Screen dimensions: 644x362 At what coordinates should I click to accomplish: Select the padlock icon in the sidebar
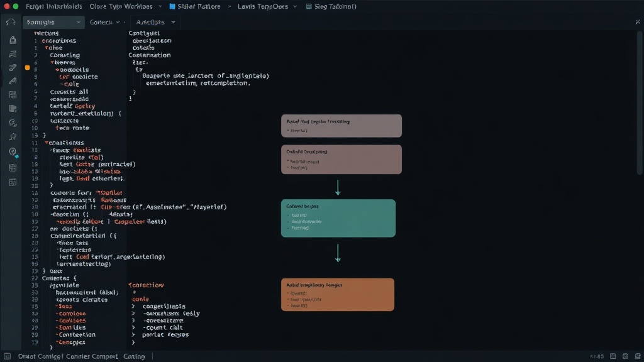tap(13, 40)
